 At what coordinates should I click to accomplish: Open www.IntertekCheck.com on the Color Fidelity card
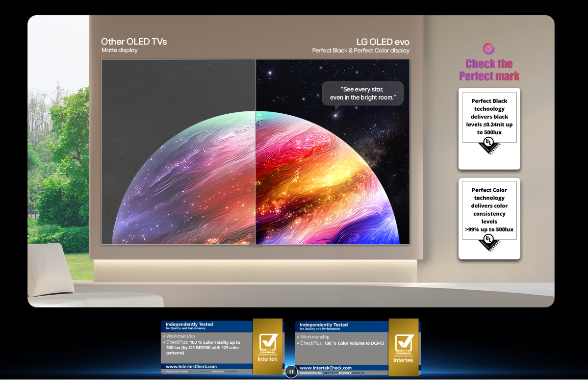coord(191,366)
